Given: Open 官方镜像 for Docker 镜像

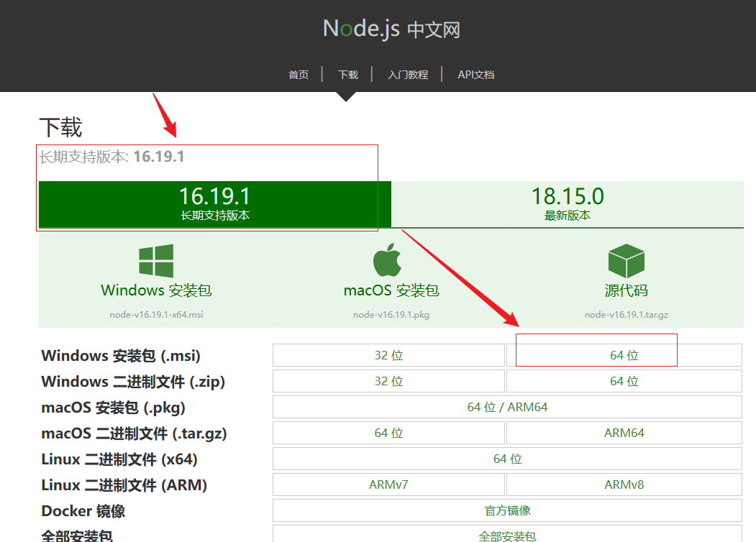Looking at the screenshot, I should 506,510.
